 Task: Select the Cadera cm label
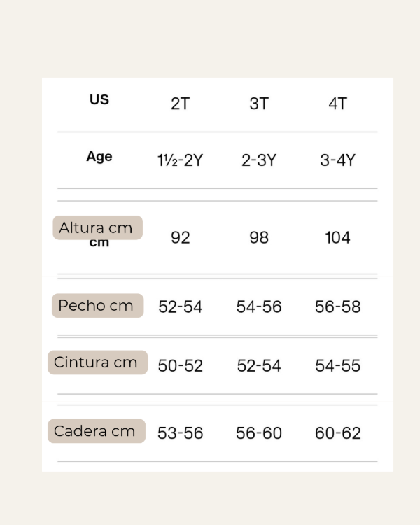[x=96, y=431]
